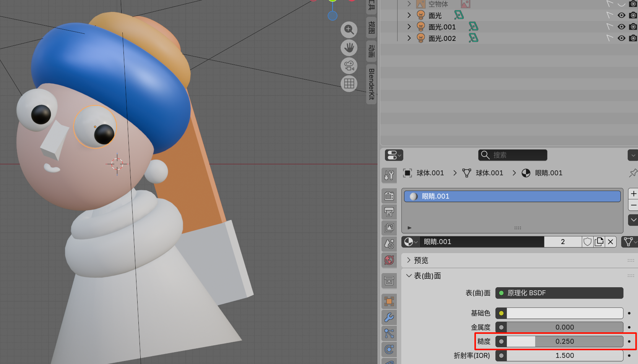This screenshot has height=364, width=638.
Task: Switch perspective/orthographic with the grid icon
Action: click(x=349, y=83)
